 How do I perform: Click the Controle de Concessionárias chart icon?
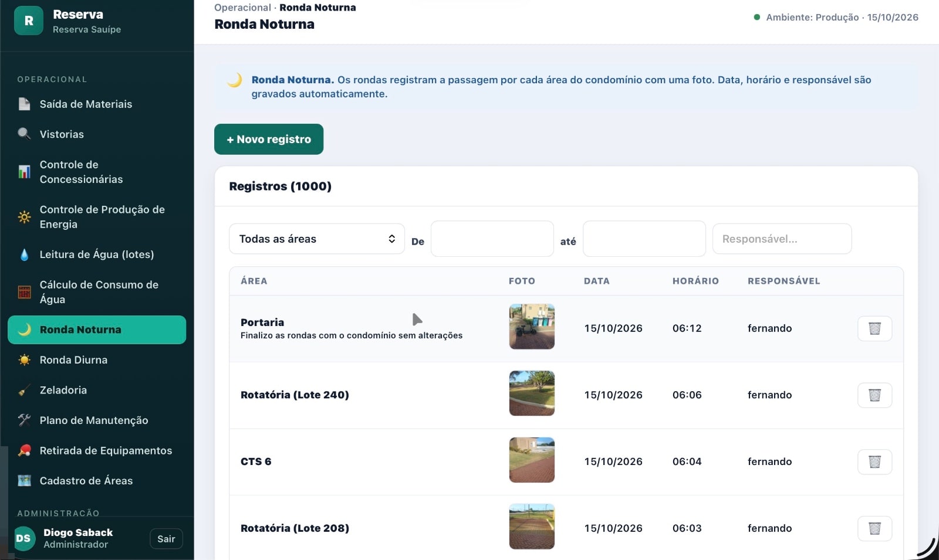point(24,172)
